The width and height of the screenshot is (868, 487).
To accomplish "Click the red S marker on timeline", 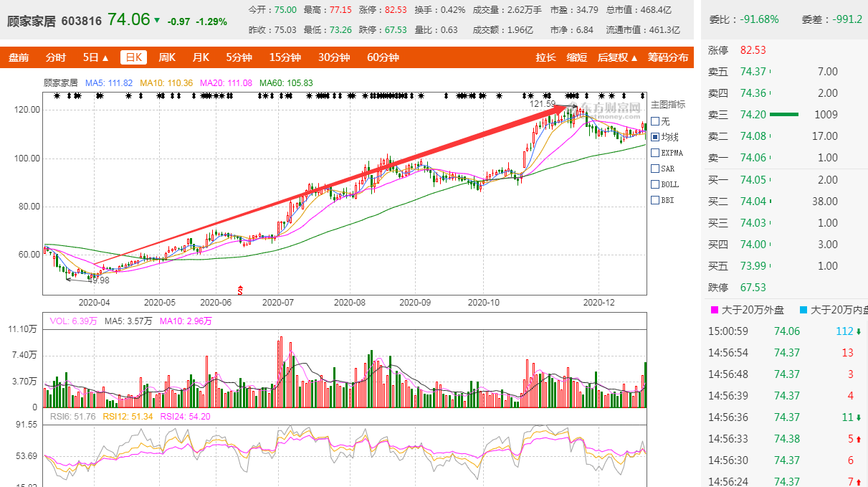I will (x=241, y=290).
